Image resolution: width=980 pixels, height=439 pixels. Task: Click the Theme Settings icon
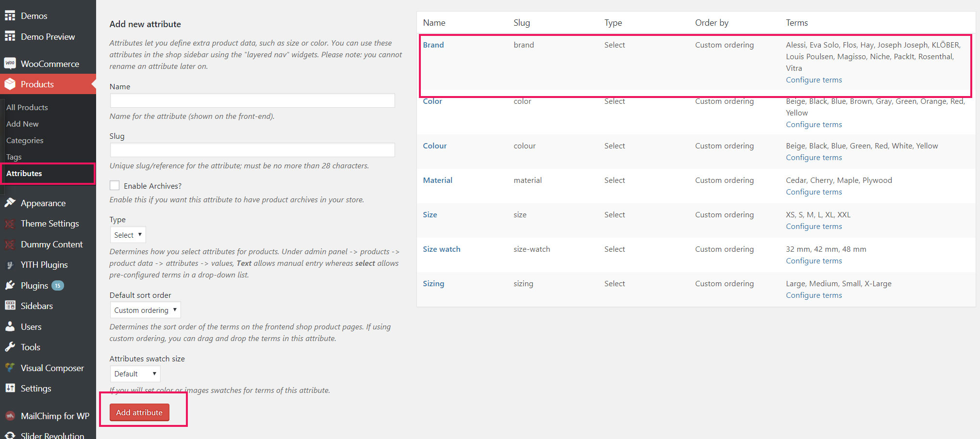10,224
